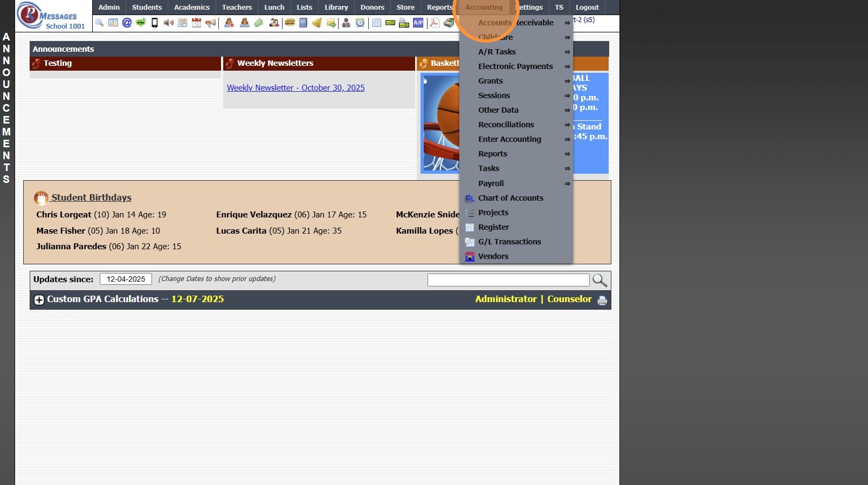Open the Donors menu
The height and width of the screenshot is (485, 868).
[373, 8]
